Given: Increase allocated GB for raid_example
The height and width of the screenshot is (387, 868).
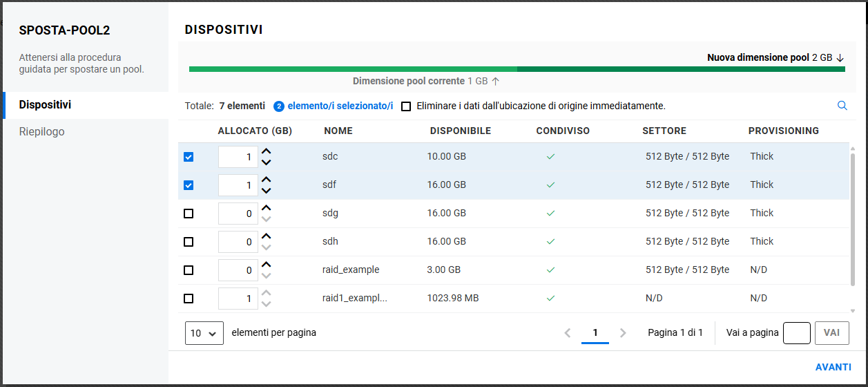Looking at the screenshot, I should point(267,265).
